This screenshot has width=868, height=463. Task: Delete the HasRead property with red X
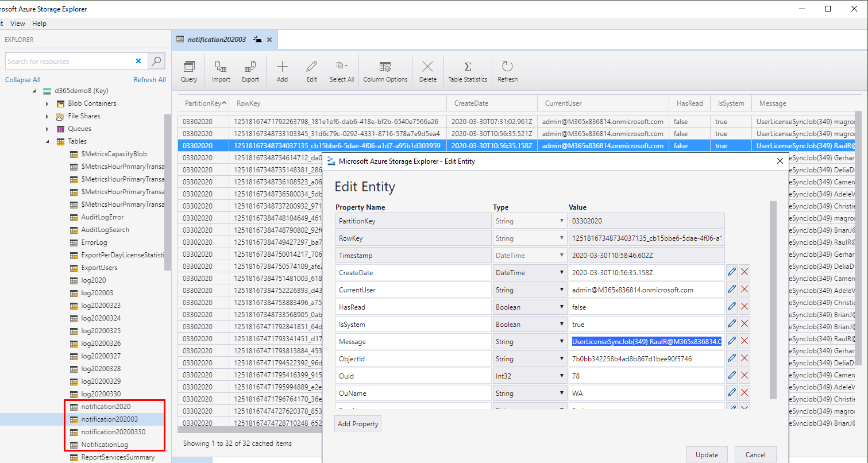click(x=744, y=307)
